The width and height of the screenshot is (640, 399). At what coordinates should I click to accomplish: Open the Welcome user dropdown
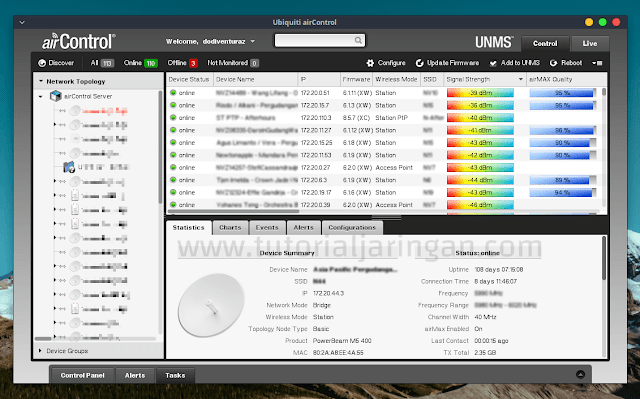[x=253, y=42]
